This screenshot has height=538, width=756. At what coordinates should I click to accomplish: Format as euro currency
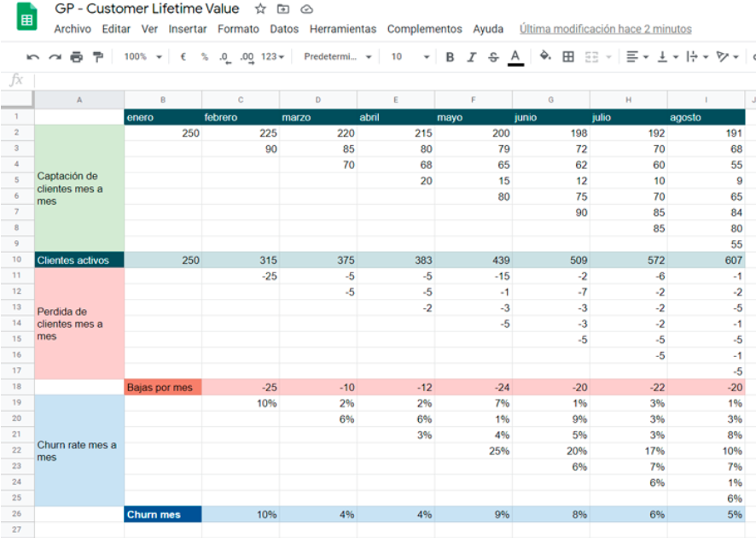click(183, 57)
